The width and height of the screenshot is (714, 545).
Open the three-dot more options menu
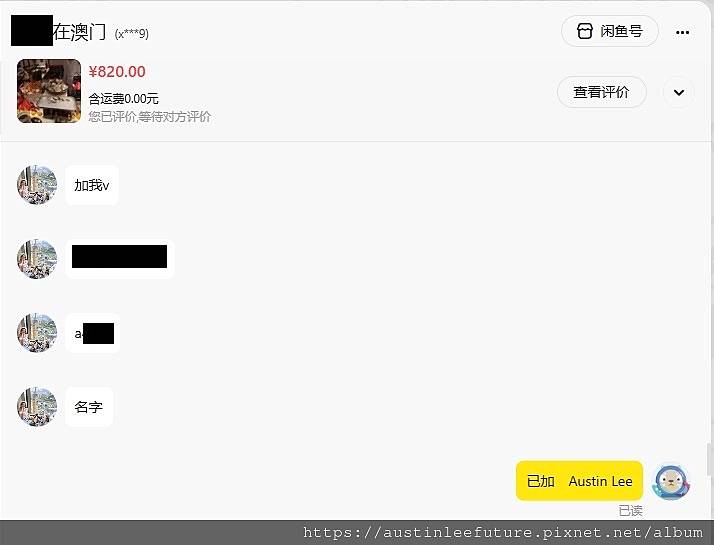pos(682,32)
